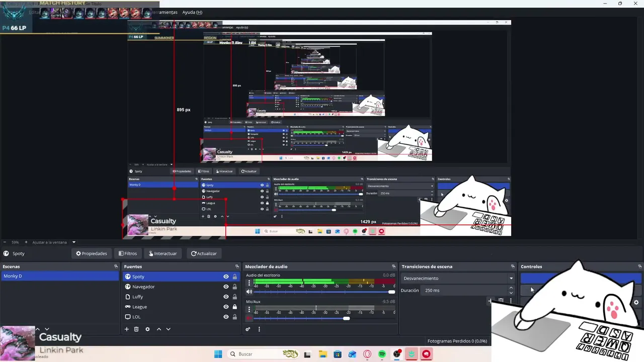Image resolution: width=644 pixels, height=362 pixels.
Task: Hide the League source
Action: (226, 307)
